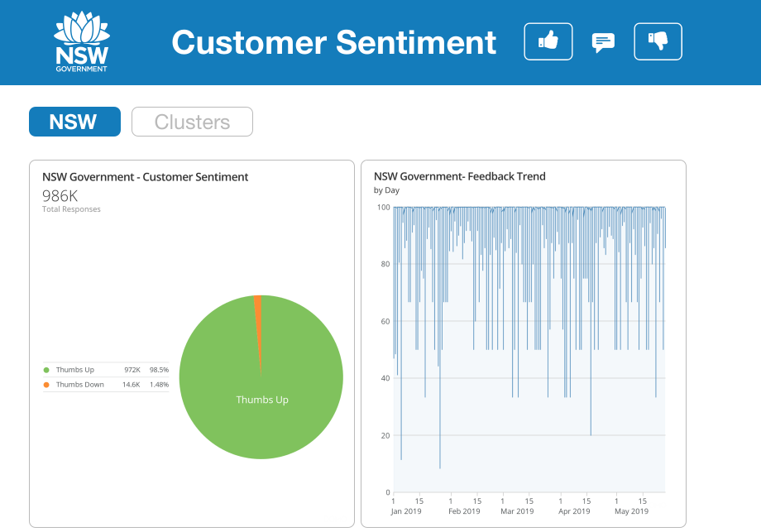Click the NSW Government - Customer Sentiment title
This screenshot has height=532, width=761.
(x=145, y=177)
